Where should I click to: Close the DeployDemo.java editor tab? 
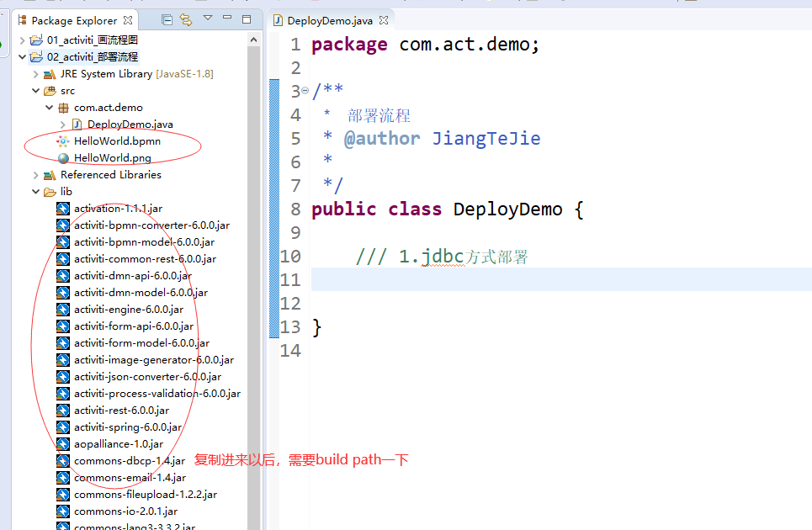point(384,20)
